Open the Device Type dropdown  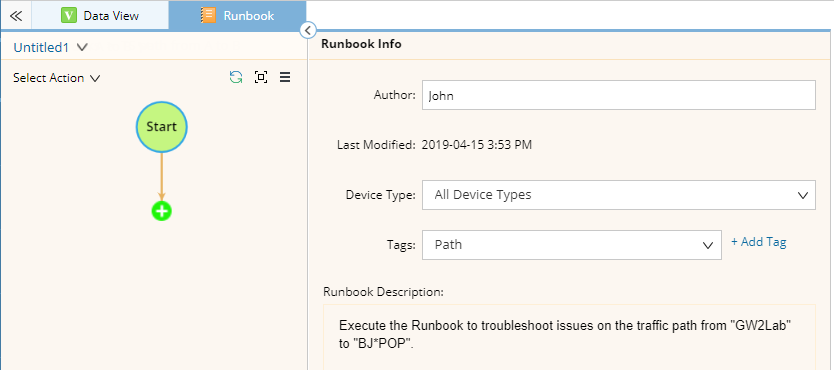pyautogui.click(x=619, y=195)
